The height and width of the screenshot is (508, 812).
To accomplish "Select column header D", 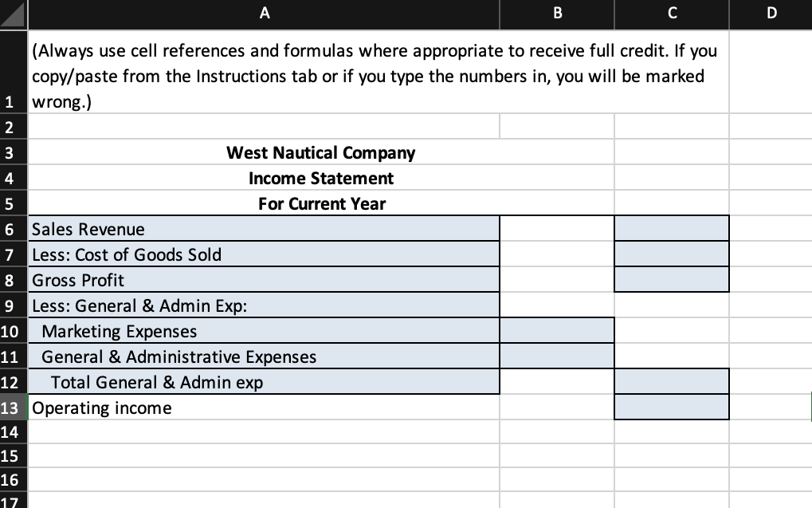I will point(770,14).
